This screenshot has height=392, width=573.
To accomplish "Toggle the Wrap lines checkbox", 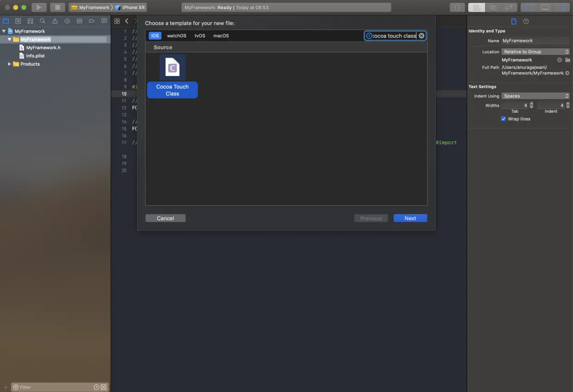I will [x=504, y=119].
